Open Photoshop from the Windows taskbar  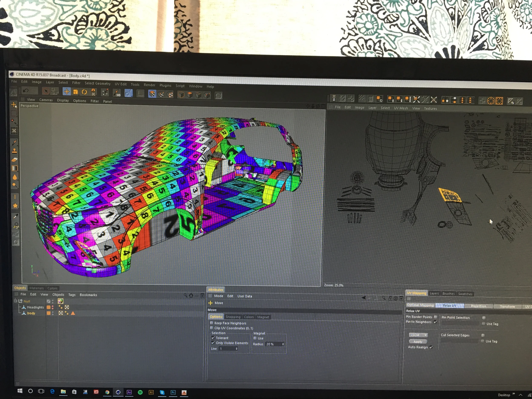pyautogui.click(x=173, y=392)
